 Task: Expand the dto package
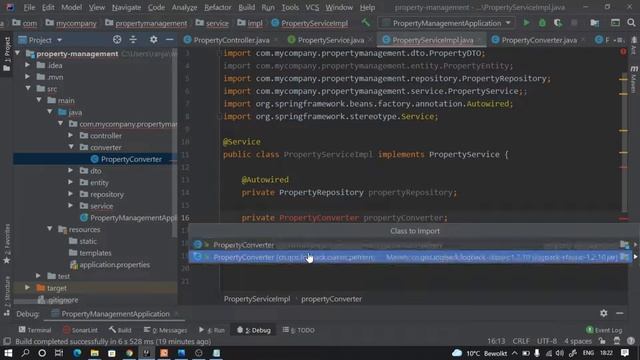[71, 170]
